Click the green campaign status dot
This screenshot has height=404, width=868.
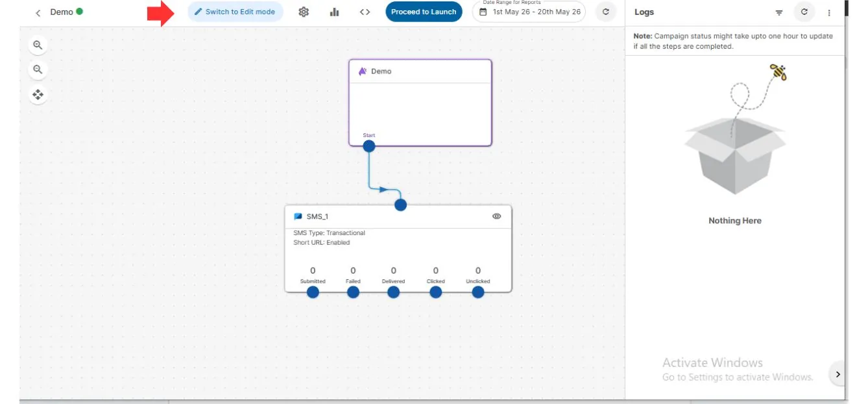(79, 12)
